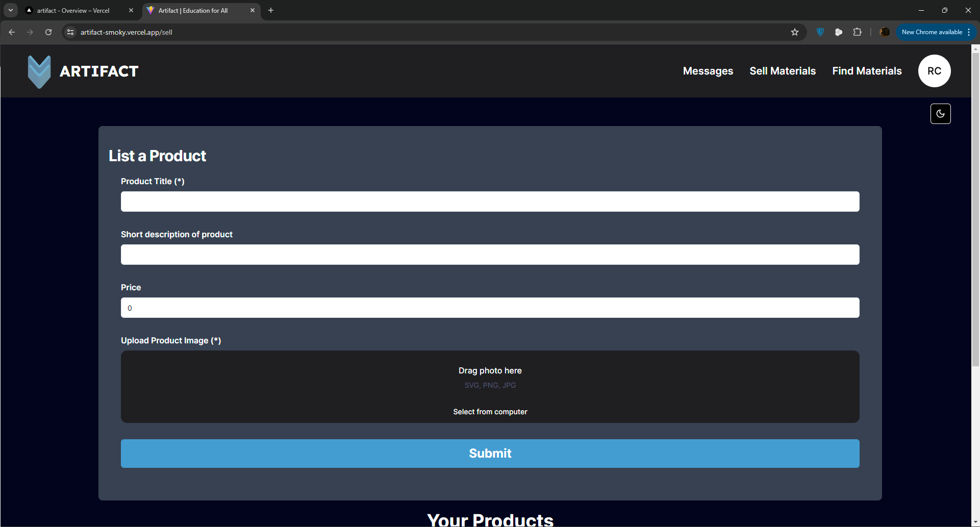980x527 pixels.
Task: Select the Artifact Education for All tab
Action: click(x=202, y=10)
